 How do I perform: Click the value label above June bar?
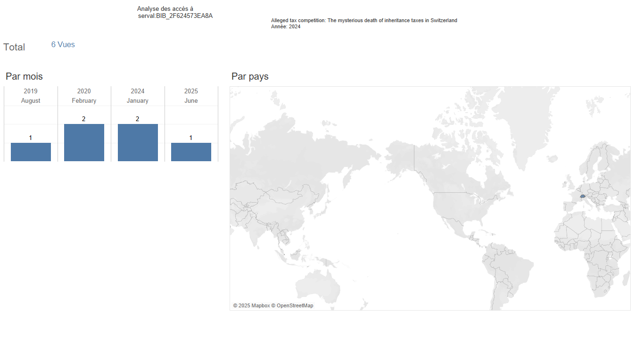[191, 138]
